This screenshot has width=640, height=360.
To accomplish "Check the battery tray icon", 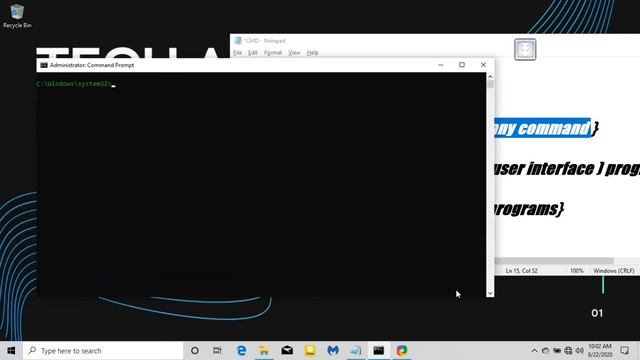I will 557,351.
